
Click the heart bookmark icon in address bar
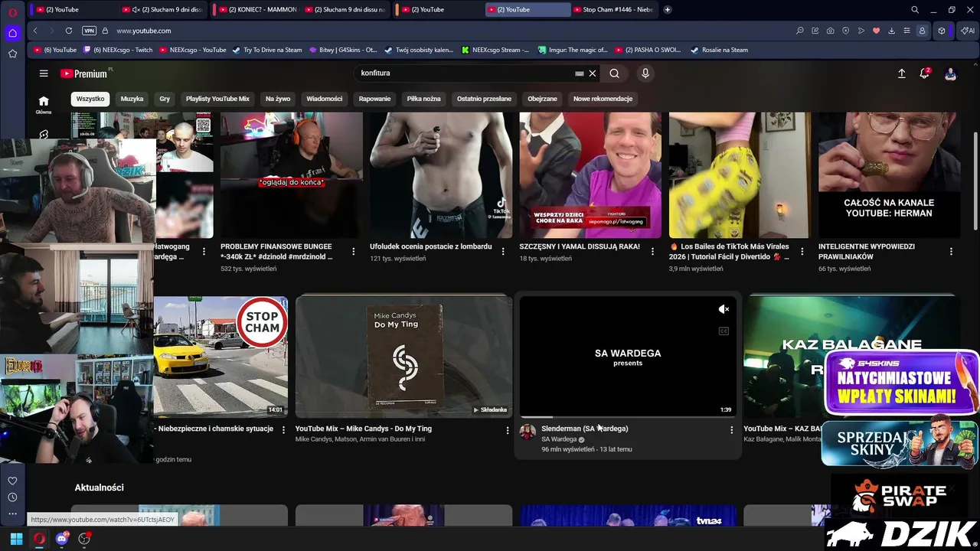tap(877, 31)
